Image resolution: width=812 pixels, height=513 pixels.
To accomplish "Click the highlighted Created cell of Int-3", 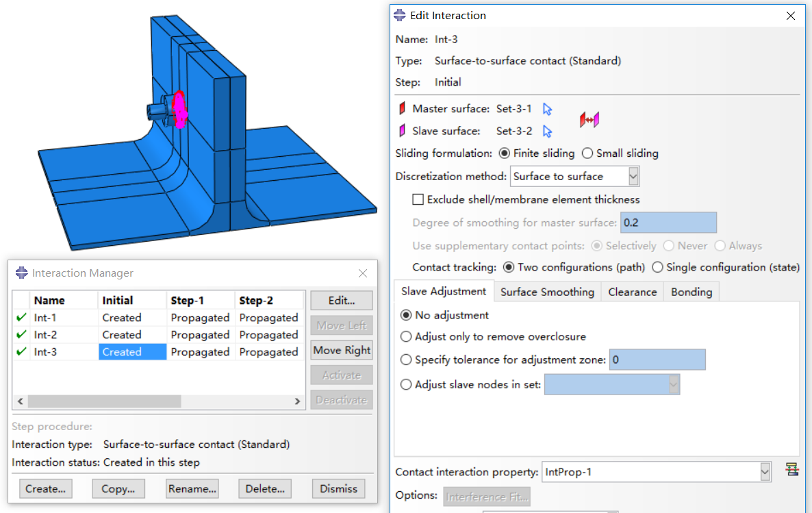I will pos(133,352).
